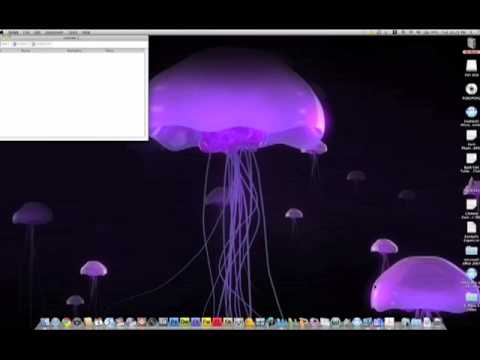Open the blue Photoshop dock icon
480x360 pixels.
pos(174,322)
